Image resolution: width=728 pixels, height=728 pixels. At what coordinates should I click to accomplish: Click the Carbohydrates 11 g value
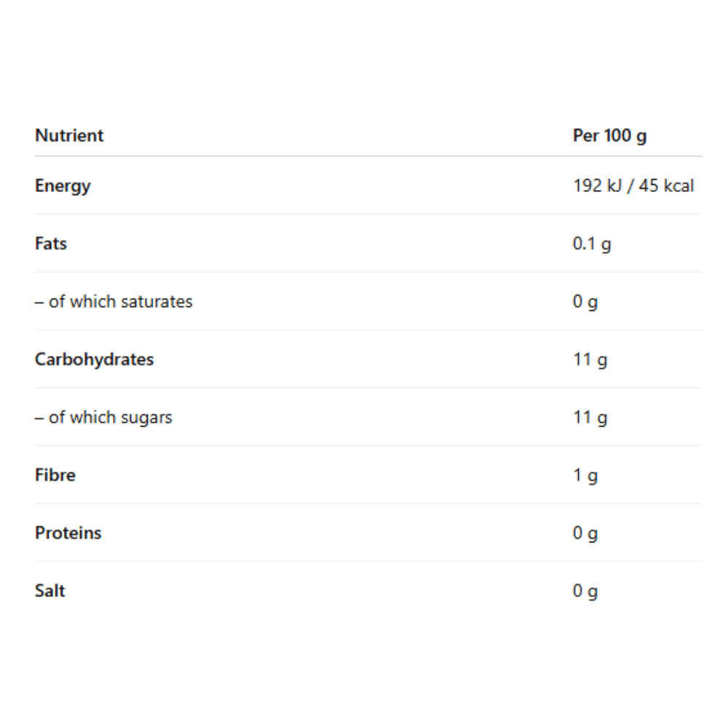coord(590,360)
